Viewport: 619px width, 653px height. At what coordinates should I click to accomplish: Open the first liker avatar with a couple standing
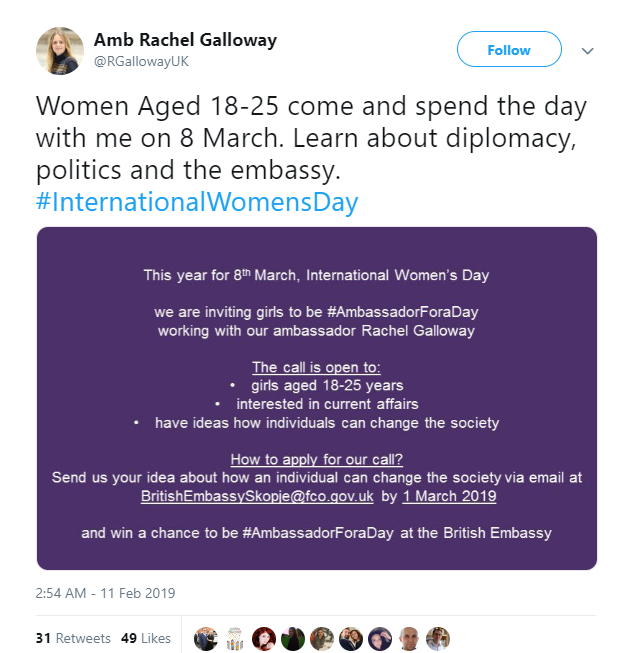coord(206,638)
